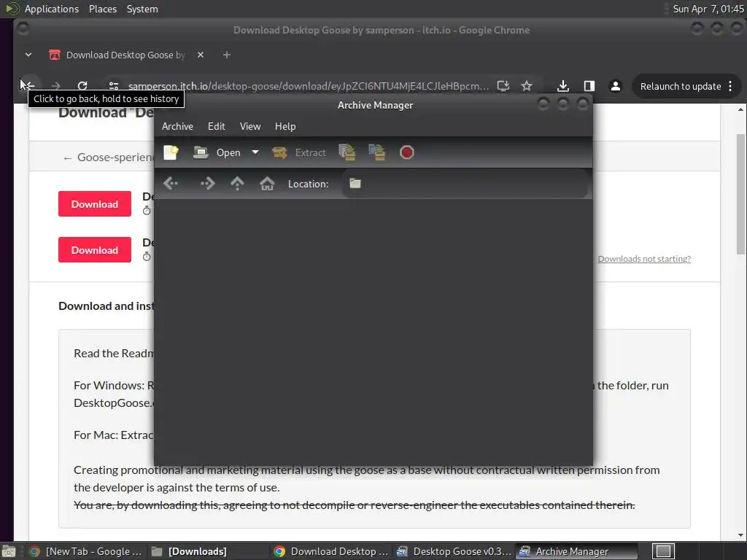Go back using Archive Manager's back arrow
Screen dimensions: 747x560
[171, 183]
